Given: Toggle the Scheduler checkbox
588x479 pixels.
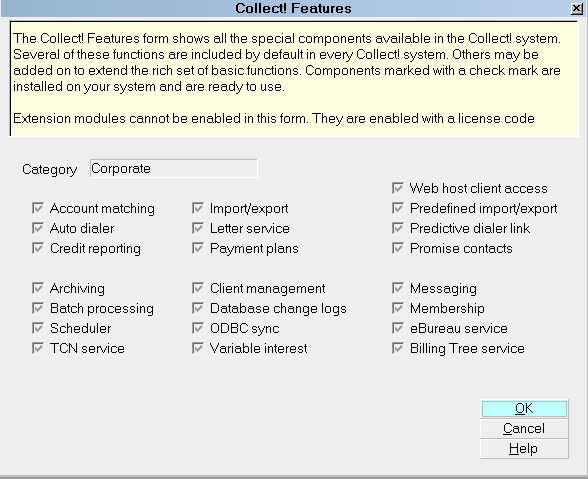Looking at the screenshot, I should (x=38, y=328).
